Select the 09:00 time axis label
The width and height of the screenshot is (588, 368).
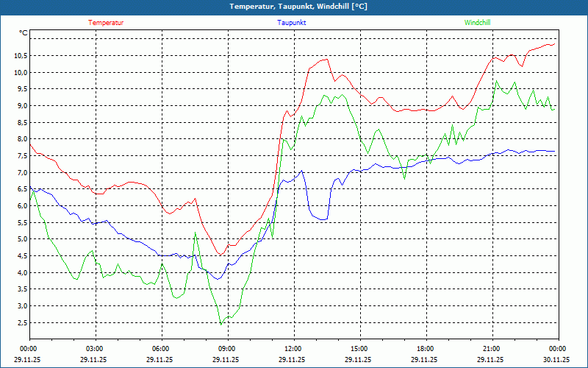click(x=226, y=349)
